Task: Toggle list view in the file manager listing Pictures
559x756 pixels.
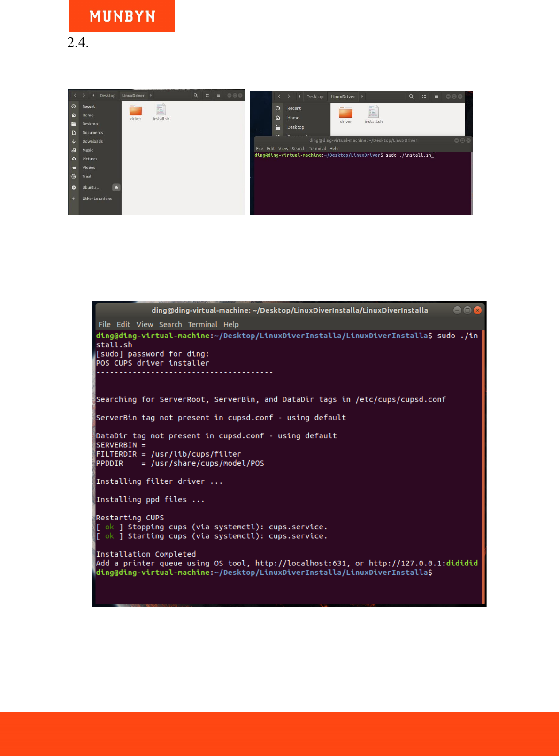Action: 207,95
